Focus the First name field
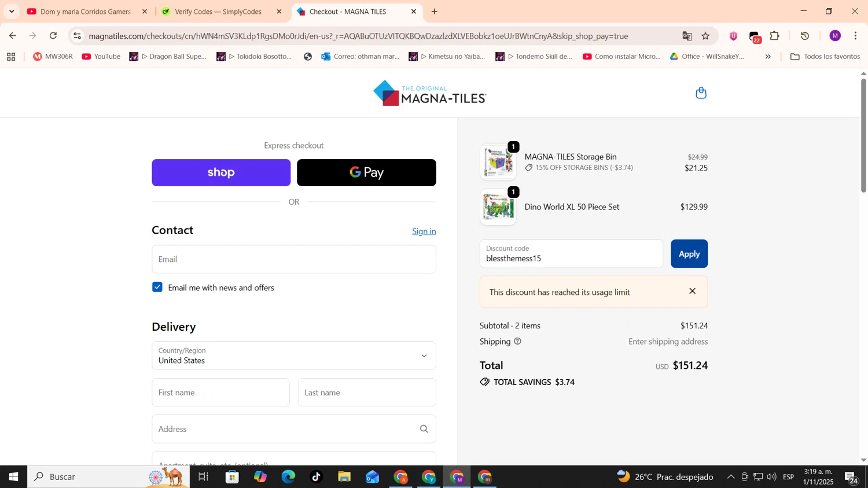 (220, 393)
